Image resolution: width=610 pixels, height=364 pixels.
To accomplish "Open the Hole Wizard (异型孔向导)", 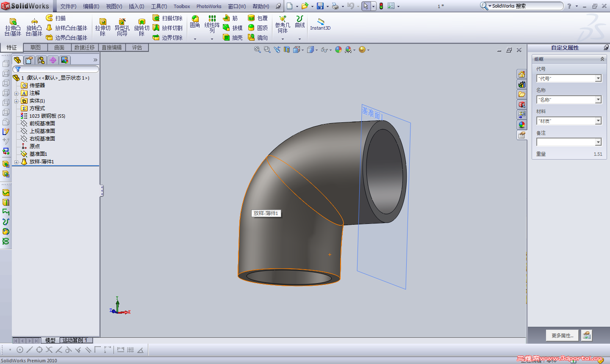I will 122,27.
